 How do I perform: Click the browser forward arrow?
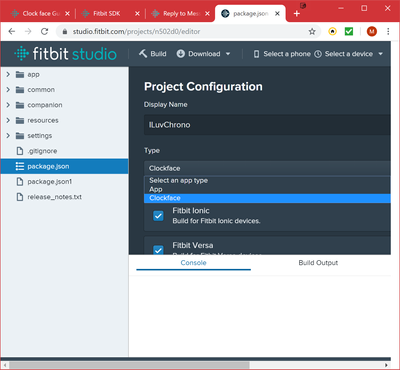click(x=28, y=31)
